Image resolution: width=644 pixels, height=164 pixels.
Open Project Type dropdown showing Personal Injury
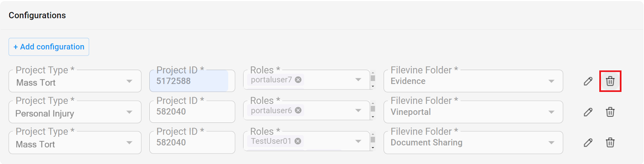(x=75, y=112)
